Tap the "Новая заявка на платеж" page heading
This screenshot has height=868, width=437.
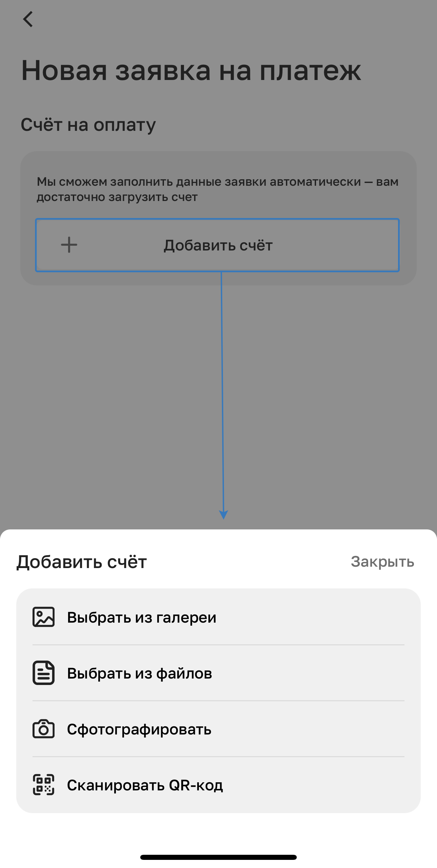[x=191, y=70]
